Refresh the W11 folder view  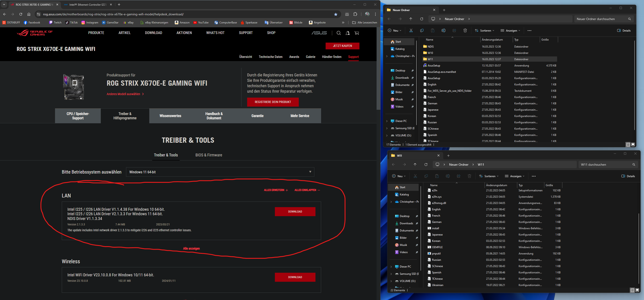(426, 164)
